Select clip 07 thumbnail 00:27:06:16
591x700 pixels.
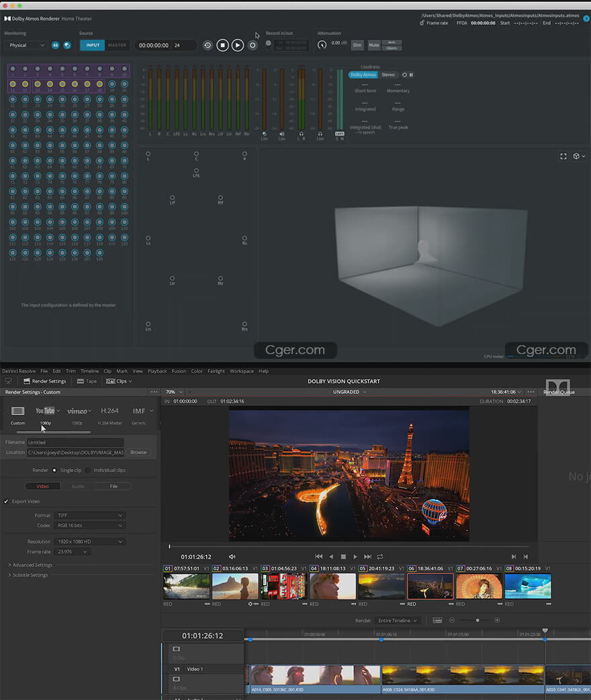(479, 586)
